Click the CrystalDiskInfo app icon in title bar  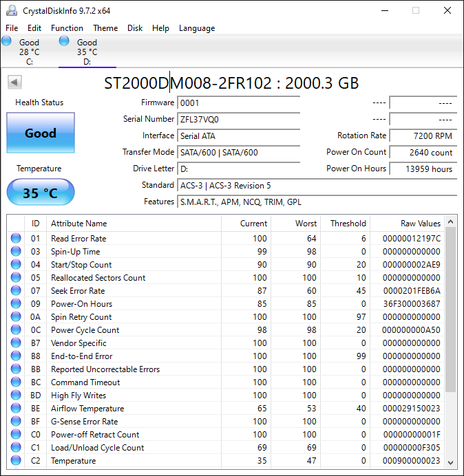coord(12,10)
